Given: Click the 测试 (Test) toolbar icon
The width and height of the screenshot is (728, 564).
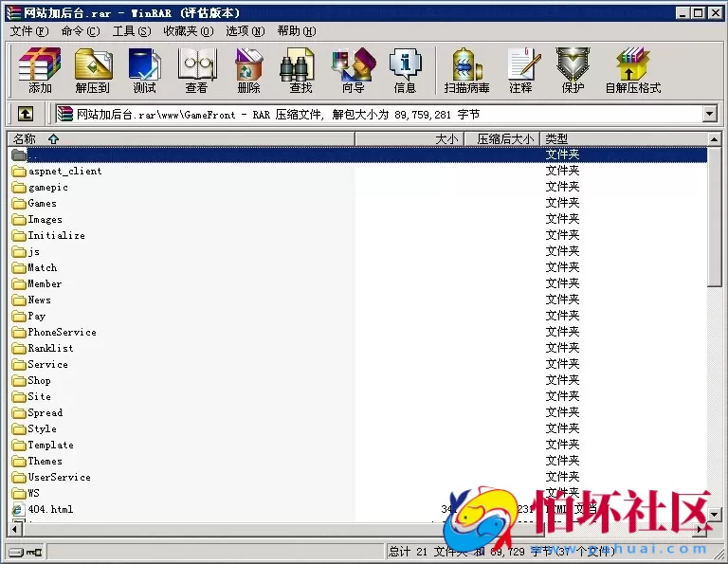Looking at the screenshot, I should 144,70.
